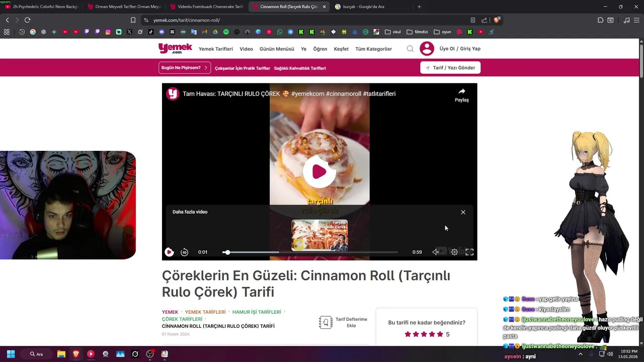Open "Çalışanlar İçin Pratik Tarifler" link
This screenshot has width=644, height=362.
pyautogui.click(x=243, y=68)
